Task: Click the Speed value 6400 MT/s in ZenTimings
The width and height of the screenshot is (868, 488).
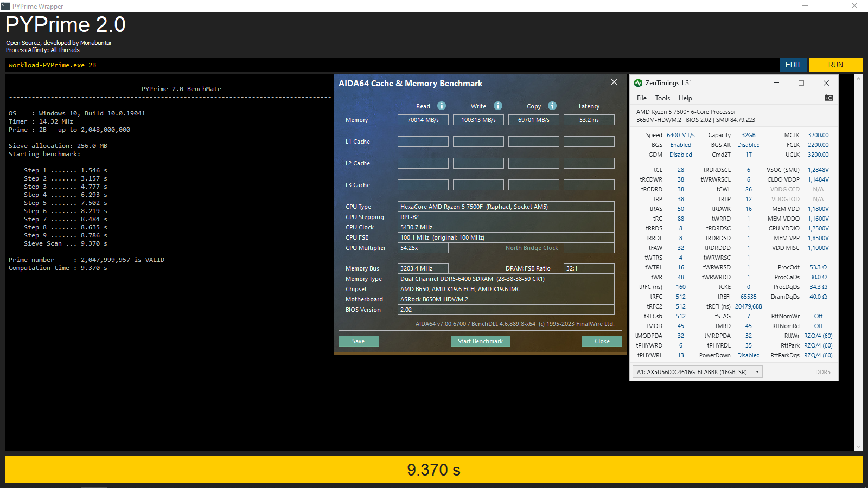Action: pyautogui.click(x=681, y=135)
